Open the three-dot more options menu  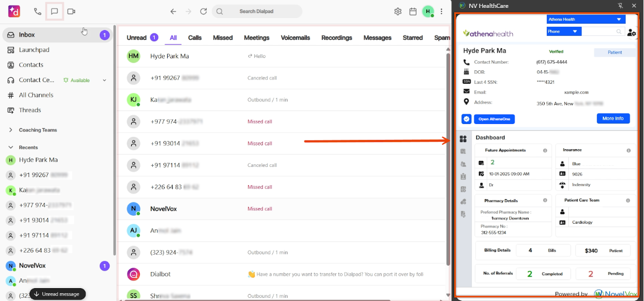[441, 11]
